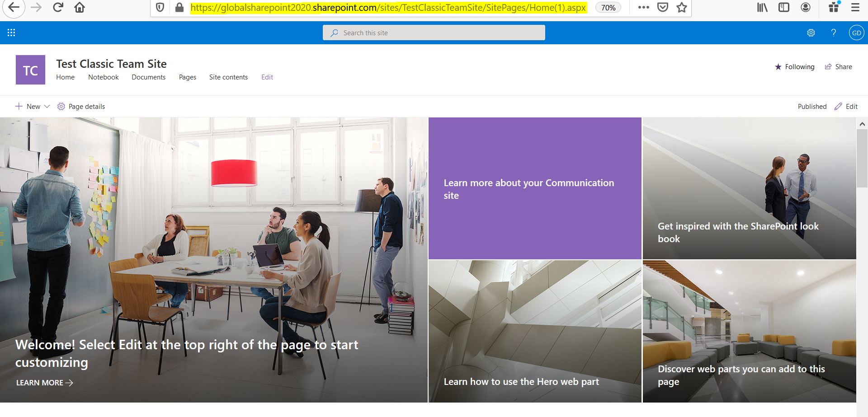868x417 pixels.
Task: Open the GD user profile avatar
Action: (x=856, y=33)
